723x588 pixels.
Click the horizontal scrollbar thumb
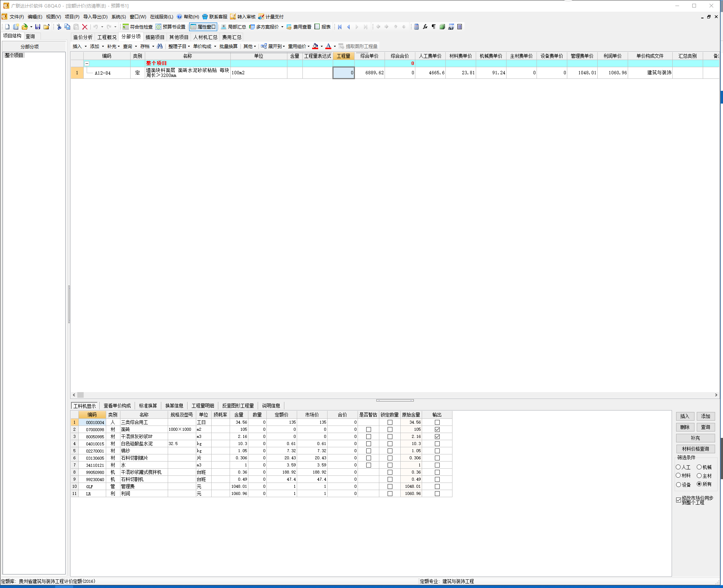click(80, 395)
